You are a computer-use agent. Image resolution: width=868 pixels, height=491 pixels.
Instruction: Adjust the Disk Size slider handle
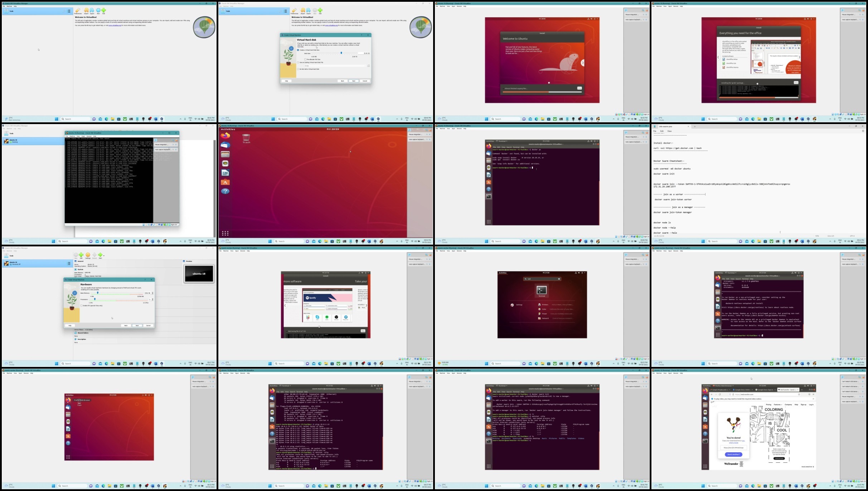coord(341,53)
